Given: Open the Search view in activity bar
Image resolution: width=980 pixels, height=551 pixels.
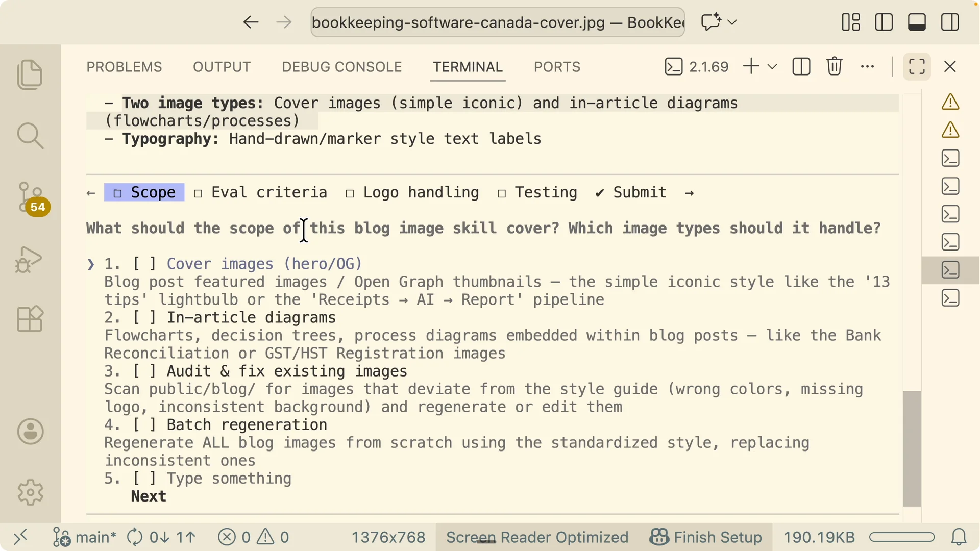Looking at the screenshot, I should click(x=30, y=136).
